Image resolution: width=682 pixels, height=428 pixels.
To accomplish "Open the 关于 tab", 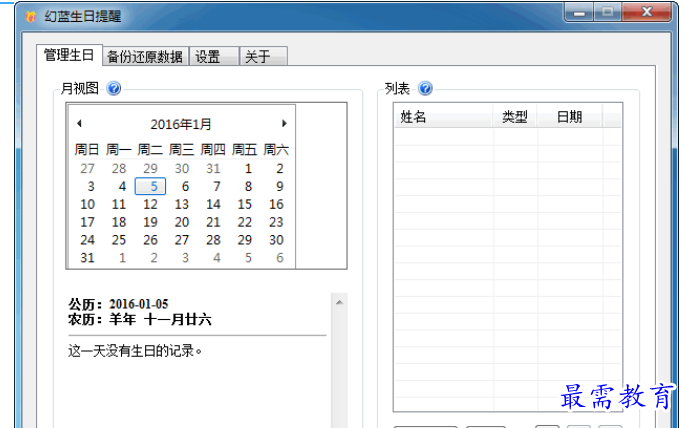I will coord(263,57).
